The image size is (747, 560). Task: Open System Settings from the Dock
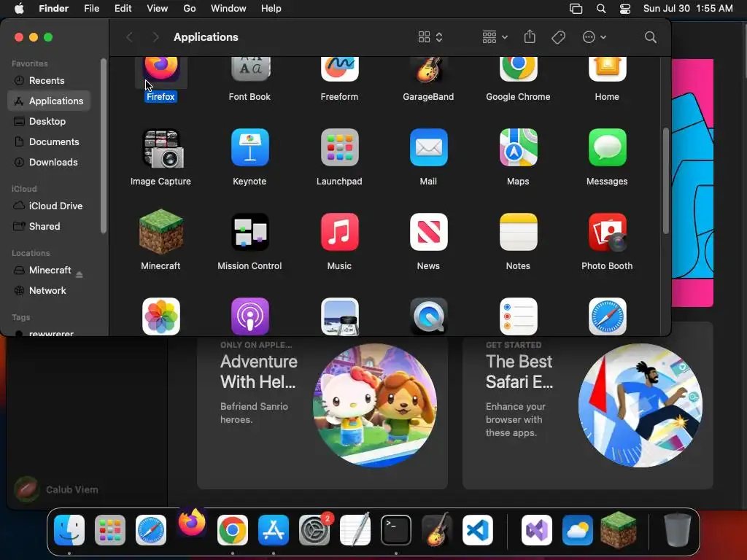tap(314, 530)
